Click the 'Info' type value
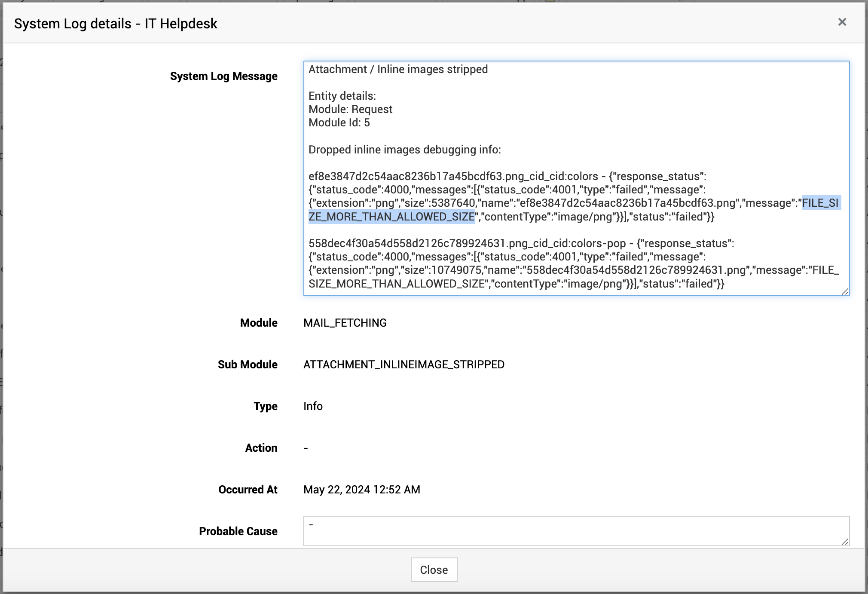 click(313, 406)
